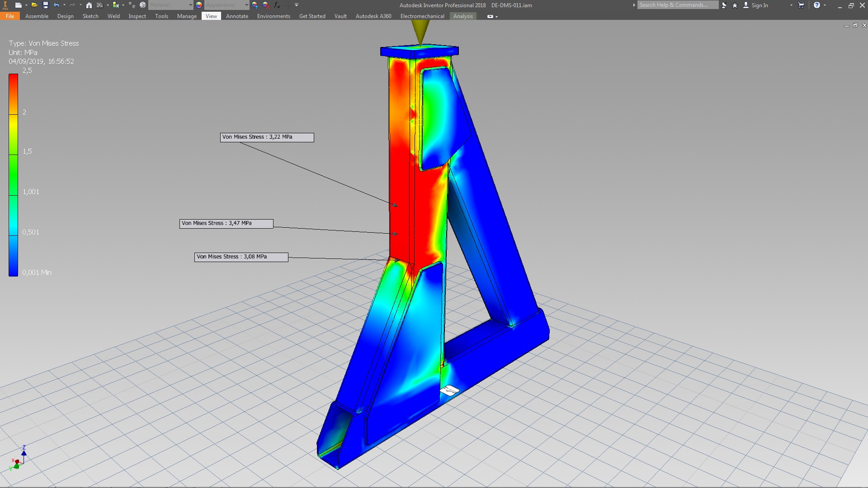
Task: Open the Weld ribbon tab
Action: (113, 16)
